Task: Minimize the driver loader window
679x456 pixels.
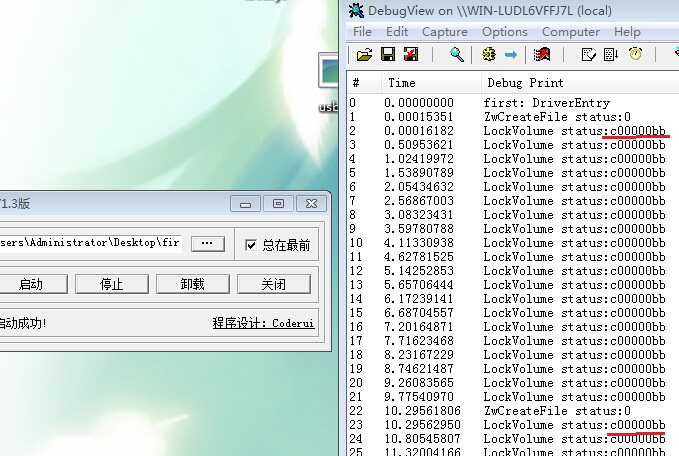Action: pos(246,204)
